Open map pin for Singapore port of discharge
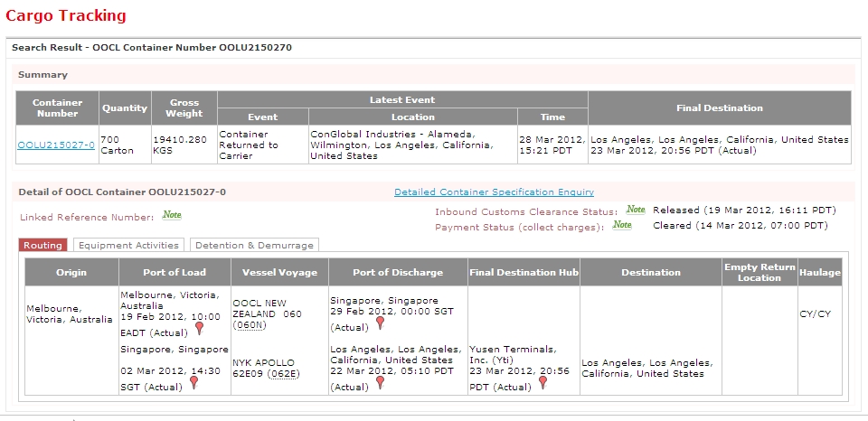868x421 pixels. point(381,323)
